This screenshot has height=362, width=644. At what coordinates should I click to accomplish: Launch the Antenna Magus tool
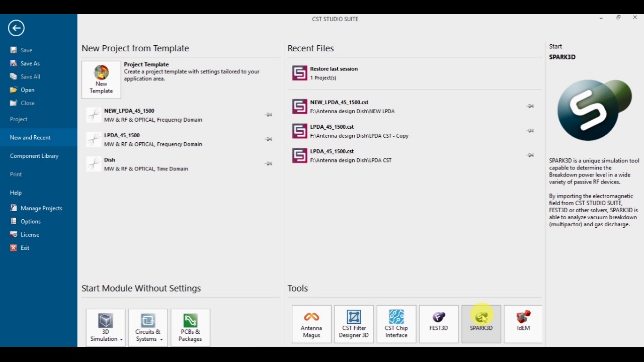[x=311, y=324]
